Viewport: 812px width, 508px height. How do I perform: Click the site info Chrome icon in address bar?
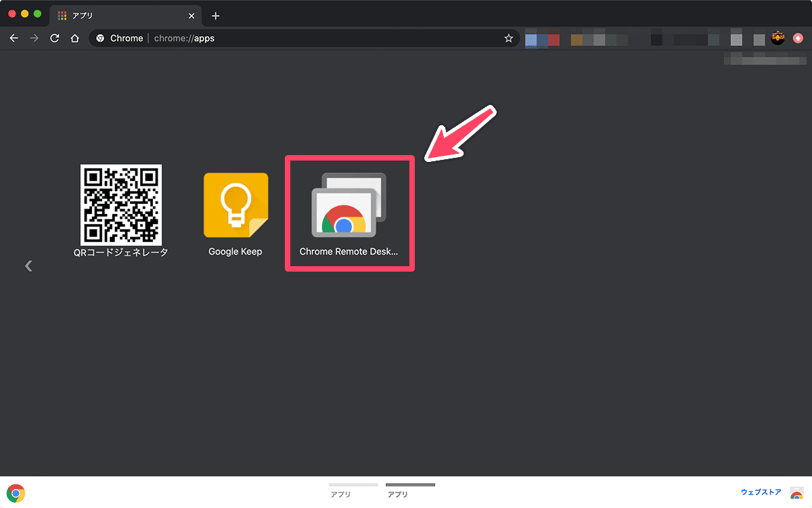point(101,39)
